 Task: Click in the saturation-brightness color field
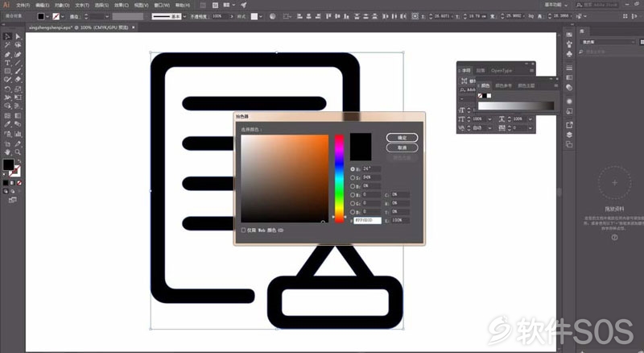(x=285, y=179)
